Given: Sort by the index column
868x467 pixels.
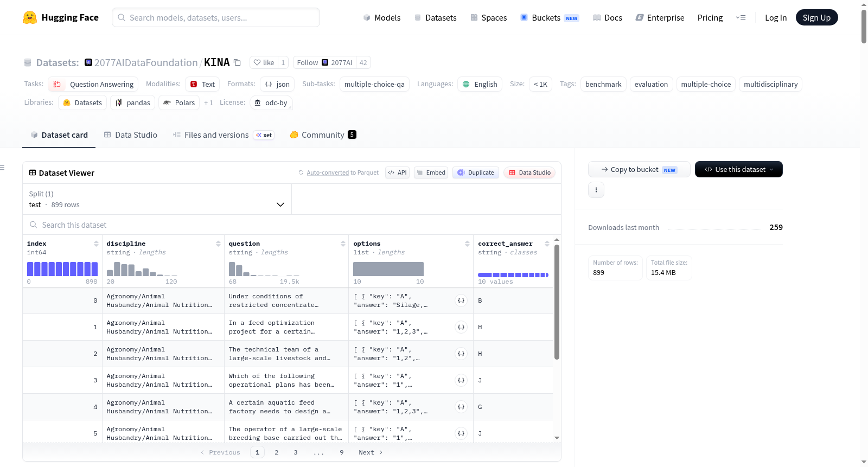Looking at the screenshot, I should tap(96, 244).
